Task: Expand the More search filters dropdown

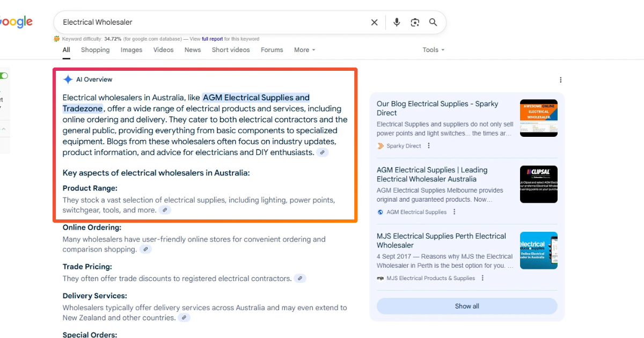Action: tap(304, 50)
